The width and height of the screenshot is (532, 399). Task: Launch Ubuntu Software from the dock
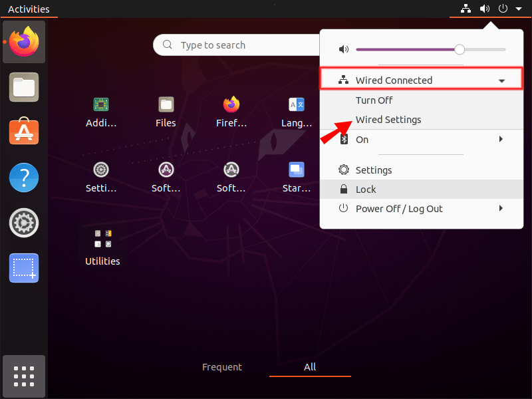pos(24,132)
